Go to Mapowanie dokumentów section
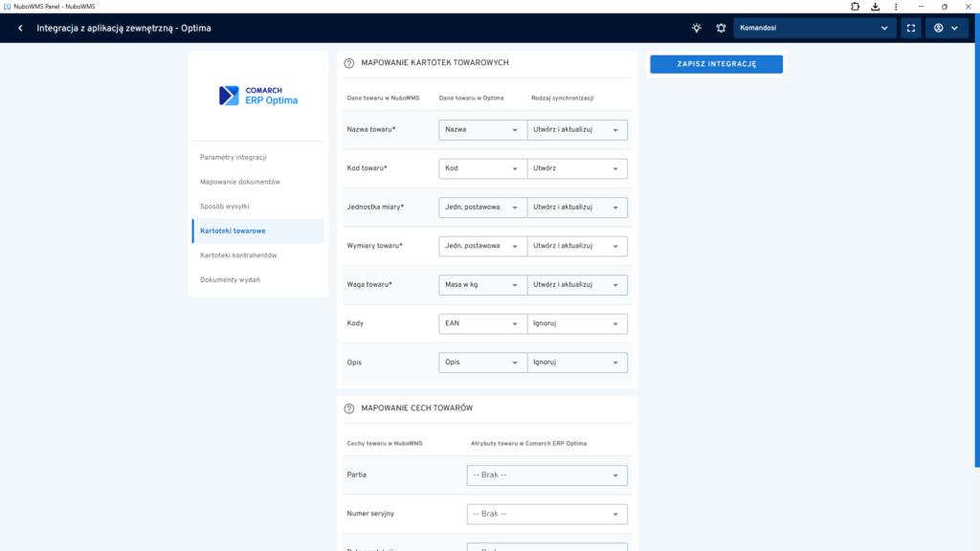 [240, 182]
